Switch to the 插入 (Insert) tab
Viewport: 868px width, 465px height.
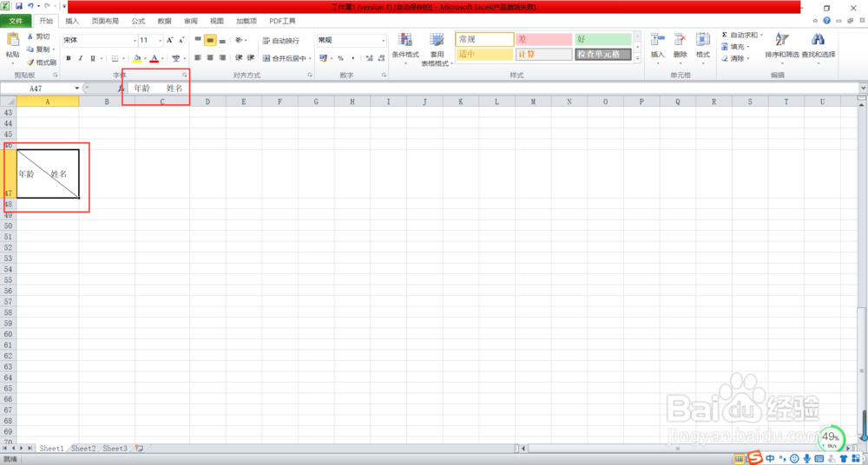(73, 21)
